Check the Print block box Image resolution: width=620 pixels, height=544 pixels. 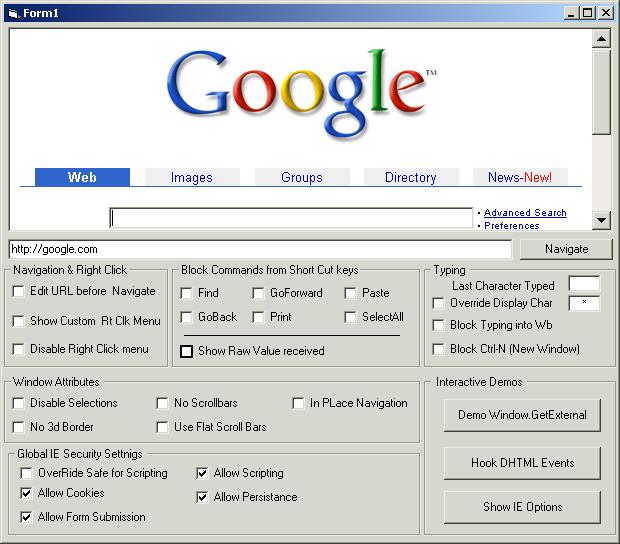(x=258, y=317)
